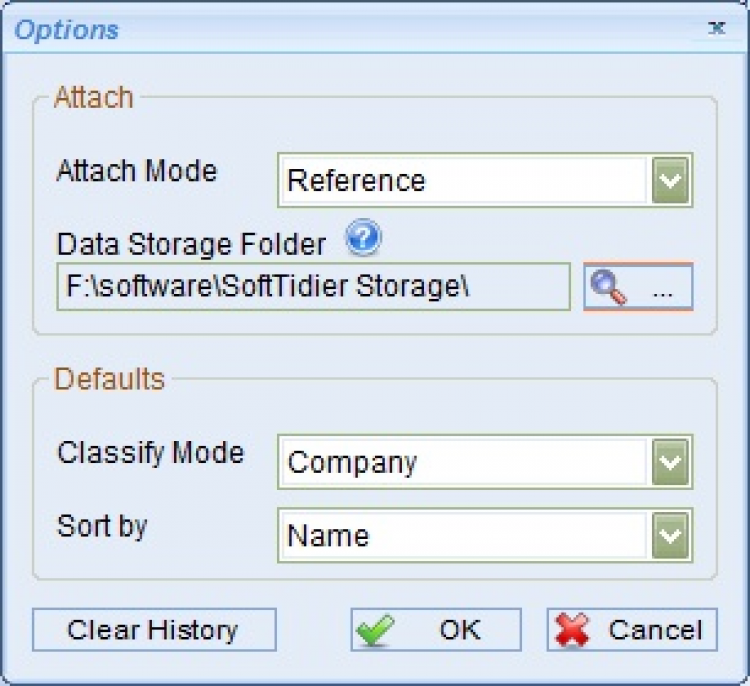Viewport: 750px width, 686px height.
Task: Click the Data Storage Folder path field
Action: 313,287
